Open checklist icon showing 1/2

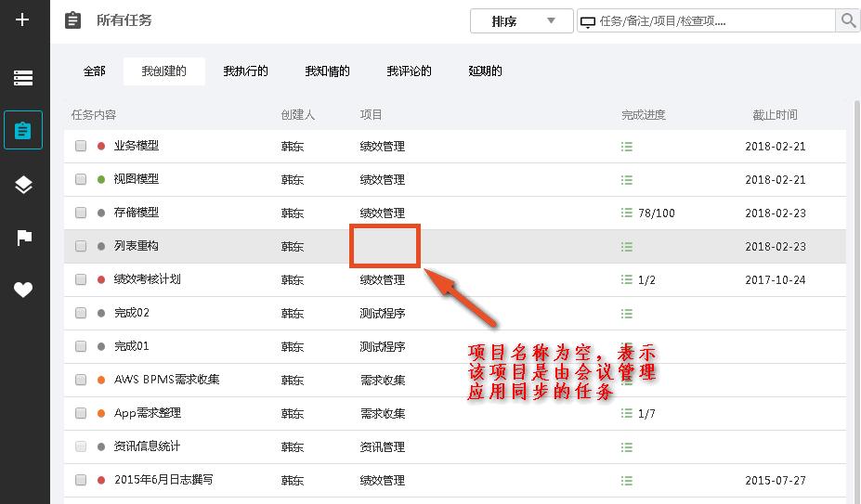[x=627, y=279]
